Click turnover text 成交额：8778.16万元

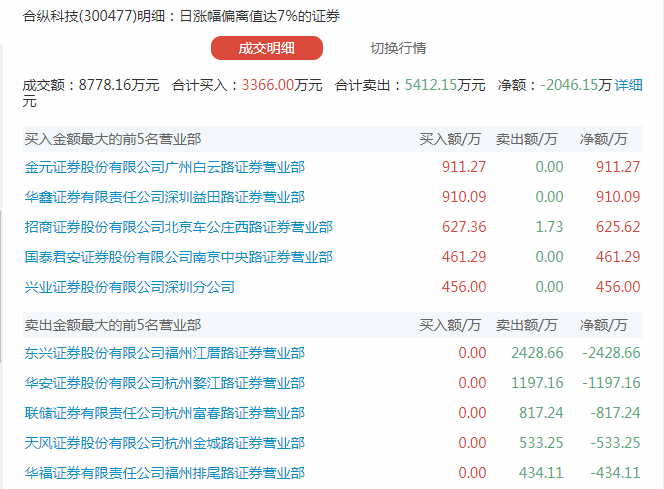(x=91, y=85)
